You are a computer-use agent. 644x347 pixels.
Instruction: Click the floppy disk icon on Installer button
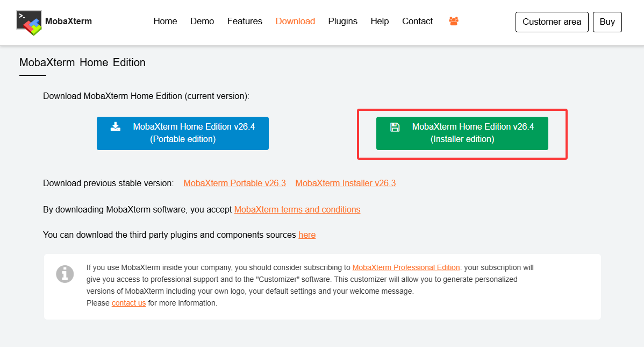[x=395, y=127]
